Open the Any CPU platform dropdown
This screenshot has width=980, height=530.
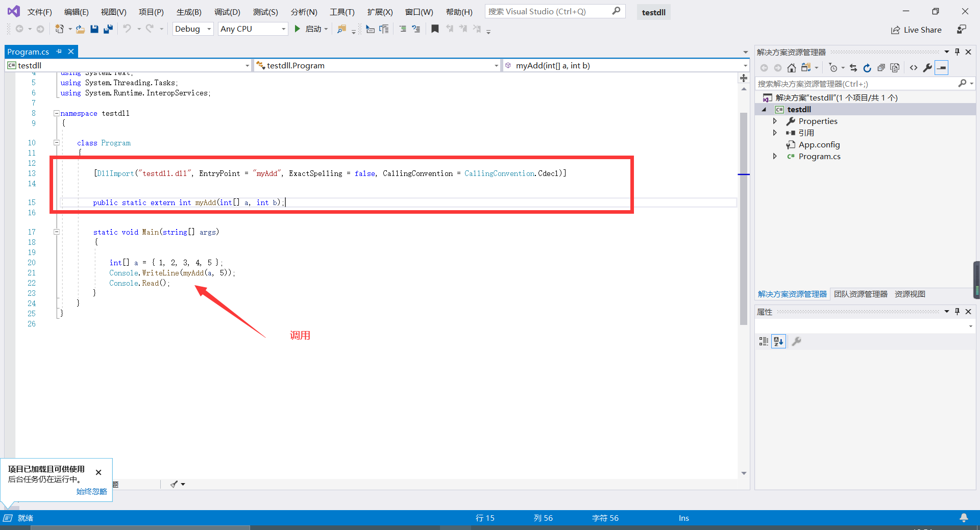pos(253,29)
